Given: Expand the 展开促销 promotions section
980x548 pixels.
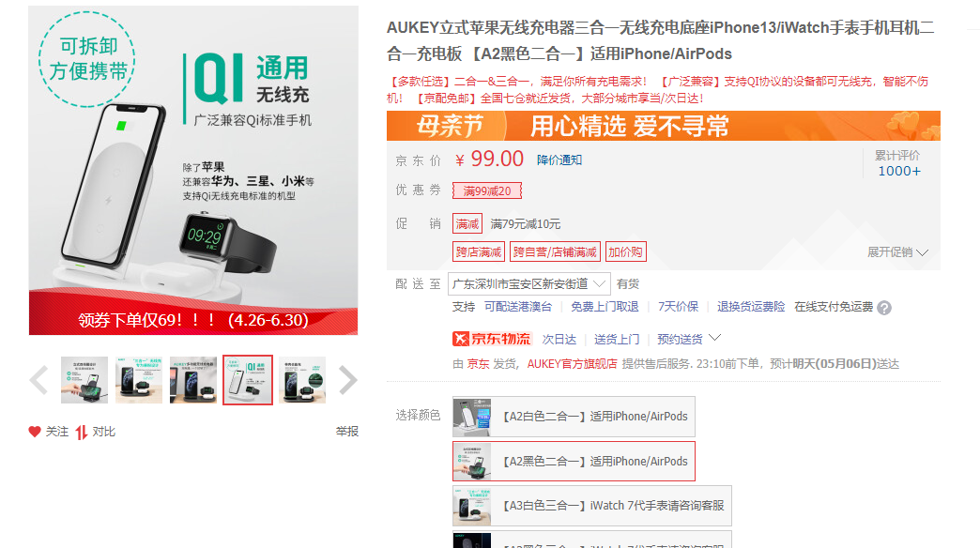Looking at the screenshot, I should point(897,252).
